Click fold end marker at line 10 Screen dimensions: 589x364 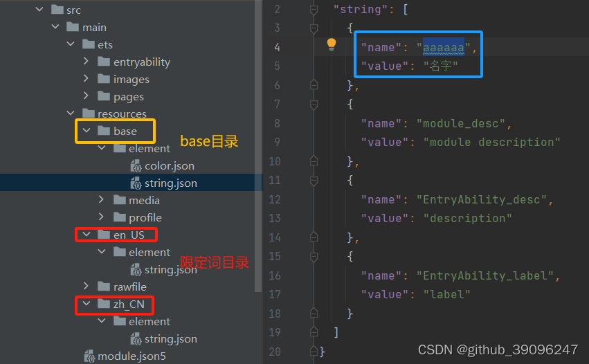click(314, 161)
